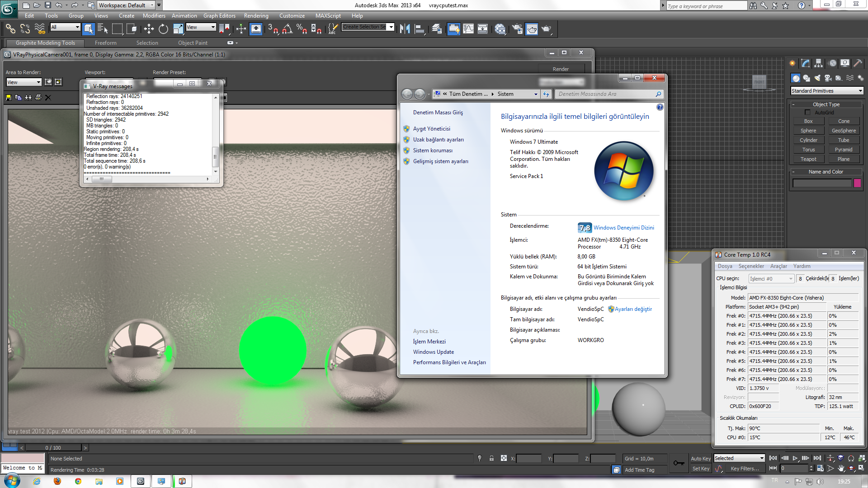Open the Modifiers menu

[x=154, y=16]
